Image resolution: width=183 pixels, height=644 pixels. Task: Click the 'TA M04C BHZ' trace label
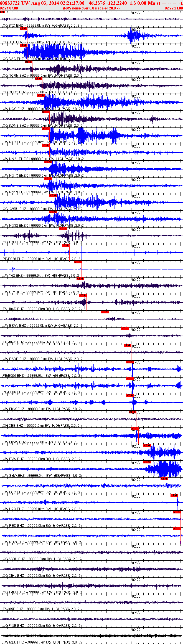click(14, 342)
